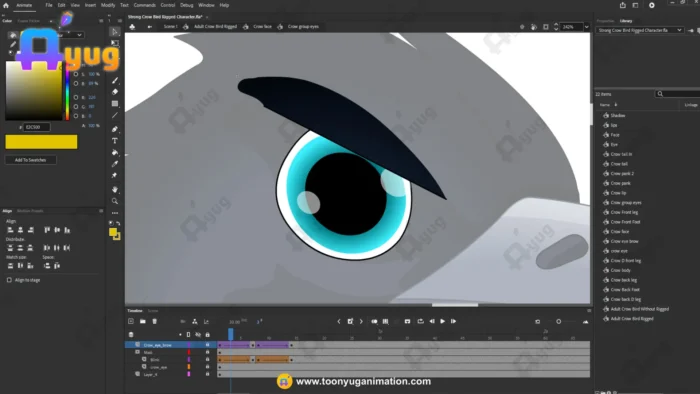Open the library document dropdown
The height and width of the screenshot is (394, 700).
(641, 30)
